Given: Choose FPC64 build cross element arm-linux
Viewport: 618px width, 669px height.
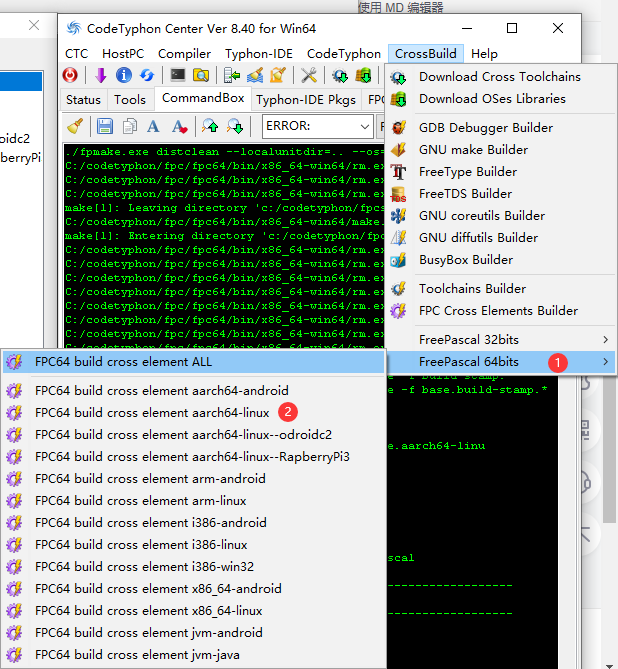Looking at the screenshot, I should [x=194, y=501].
